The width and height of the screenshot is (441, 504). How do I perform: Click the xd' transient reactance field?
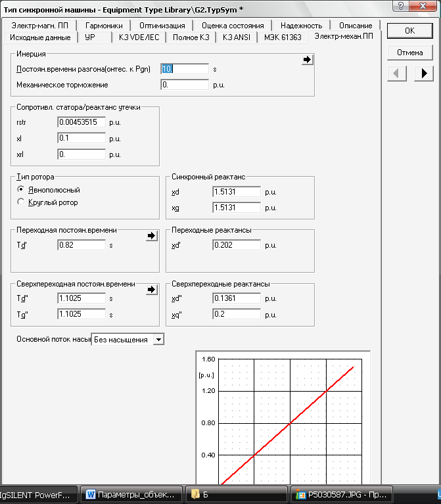point(237,245)
